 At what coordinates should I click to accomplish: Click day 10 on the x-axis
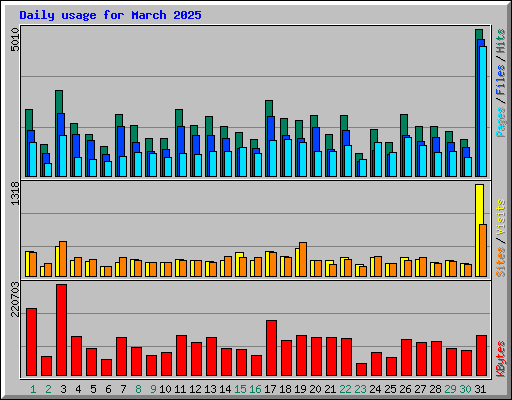tap(165, 389)
